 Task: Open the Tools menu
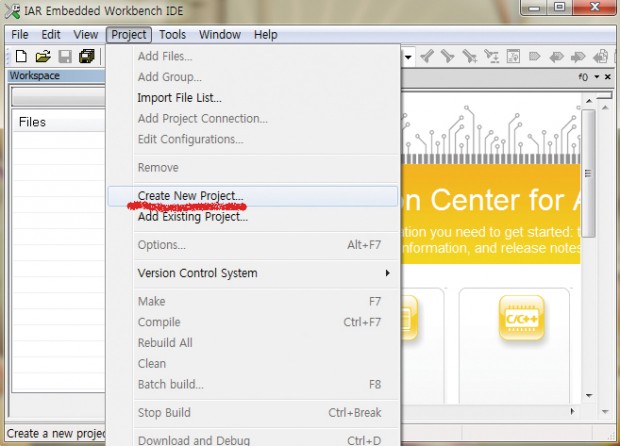172,35
